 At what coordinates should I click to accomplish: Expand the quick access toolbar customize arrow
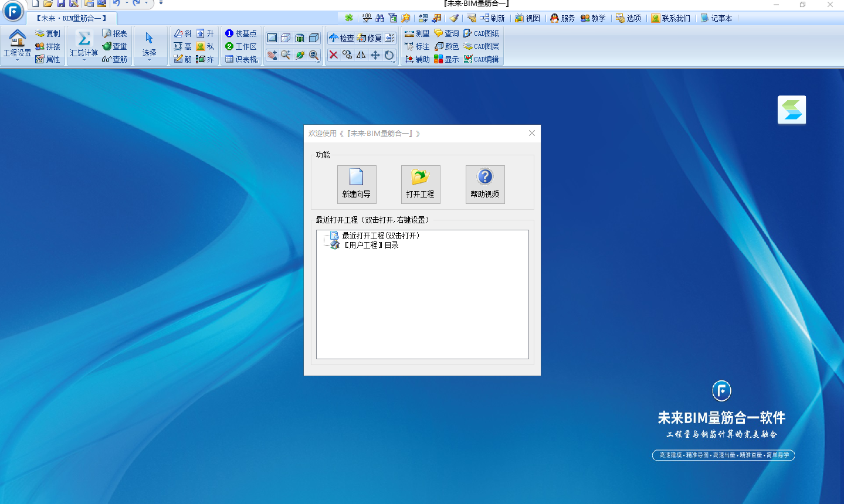click(x=161, y=4)
